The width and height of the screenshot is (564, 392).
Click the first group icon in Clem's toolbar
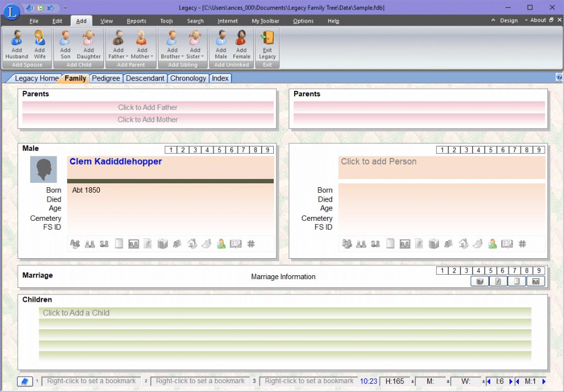[x=75, y=244]
